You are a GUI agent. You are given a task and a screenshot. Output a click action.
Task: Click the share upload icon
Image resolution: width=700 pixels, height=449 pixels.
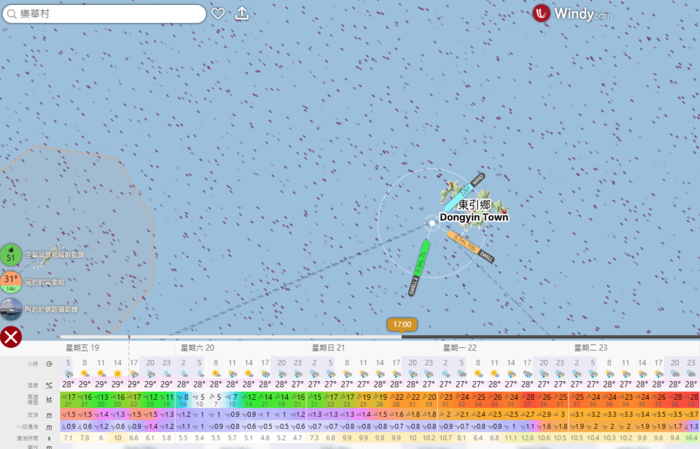click(242, 14)
